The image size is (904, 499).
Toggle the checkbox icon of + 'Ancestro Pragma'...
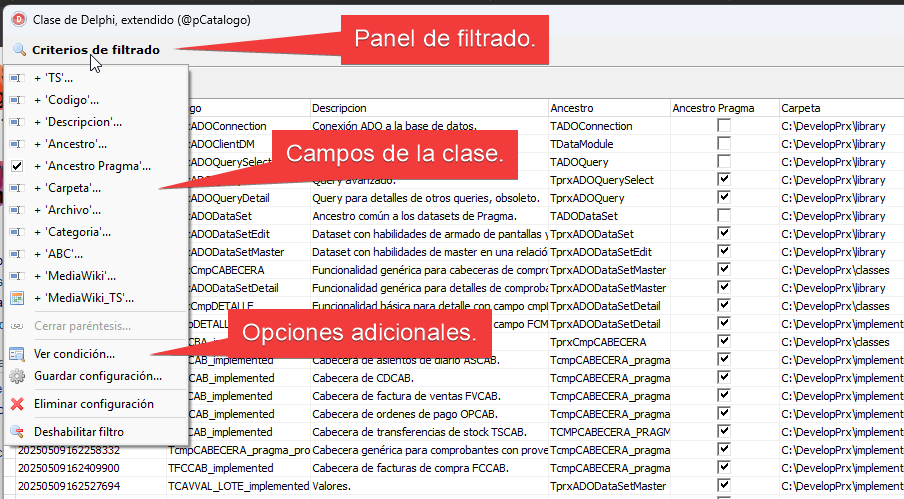coord(17,166)
